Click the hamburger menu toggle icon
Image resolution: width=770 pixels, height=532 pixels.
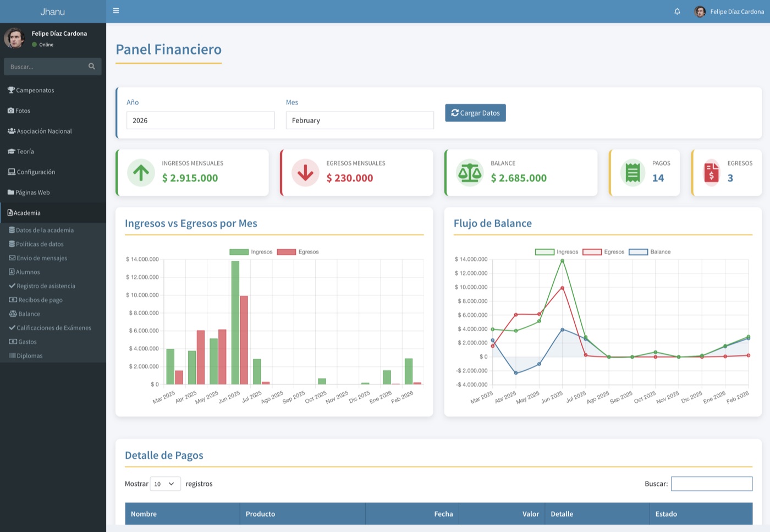(116, 10)
